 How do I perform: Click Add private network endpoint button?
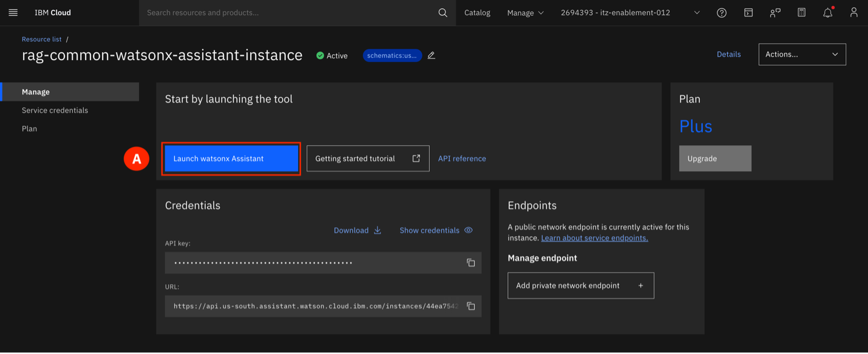(x=580, y=285)
